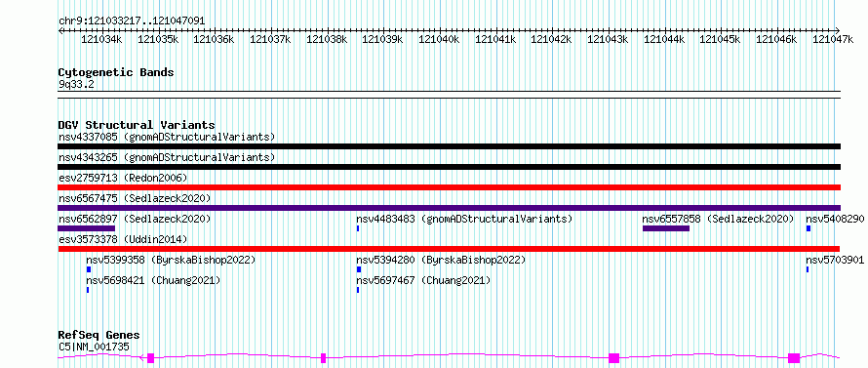Viewport: 868px width, 368px height.
Task: Click the 121035k ruler tick label
Action: 158,39
